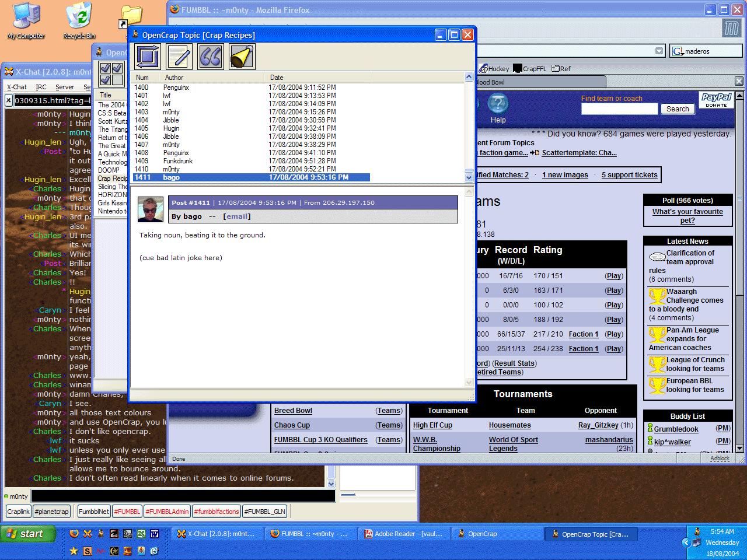Open the IRC menu in X-Chat
The width and height of the screenshot is (747, 560).
(41, 87)
